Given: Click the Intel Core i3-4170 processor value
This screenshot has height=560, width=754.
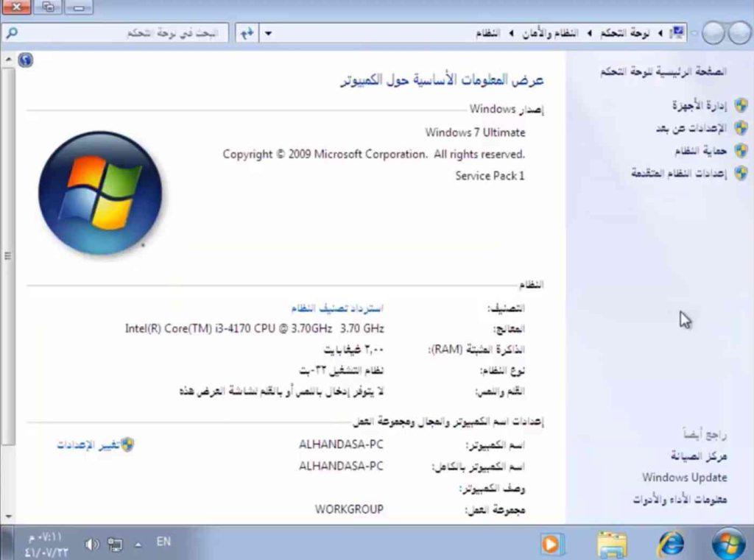Looking at the screenshot, I should coord(254,328).
